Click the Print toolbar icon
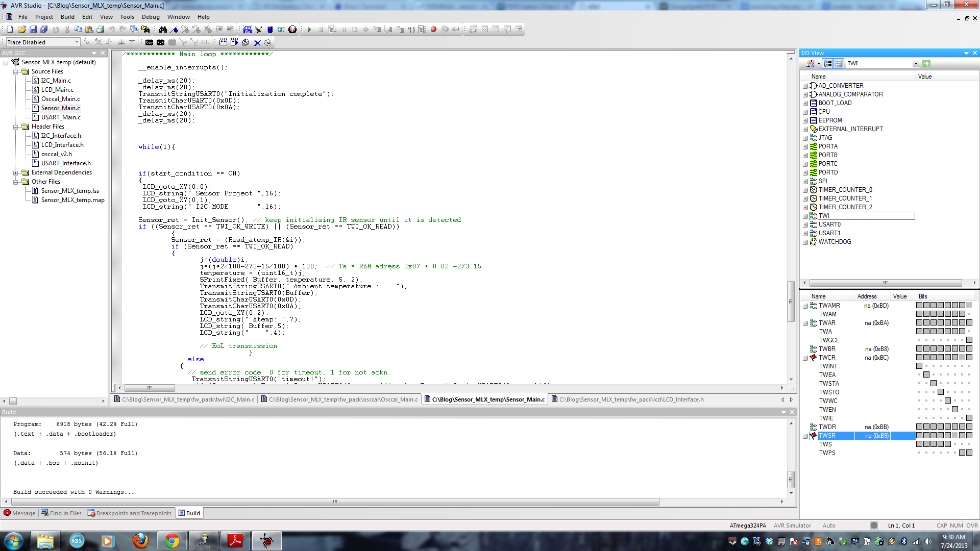The width and height of the screenshot is (980, 551). (x=101, y=30)
